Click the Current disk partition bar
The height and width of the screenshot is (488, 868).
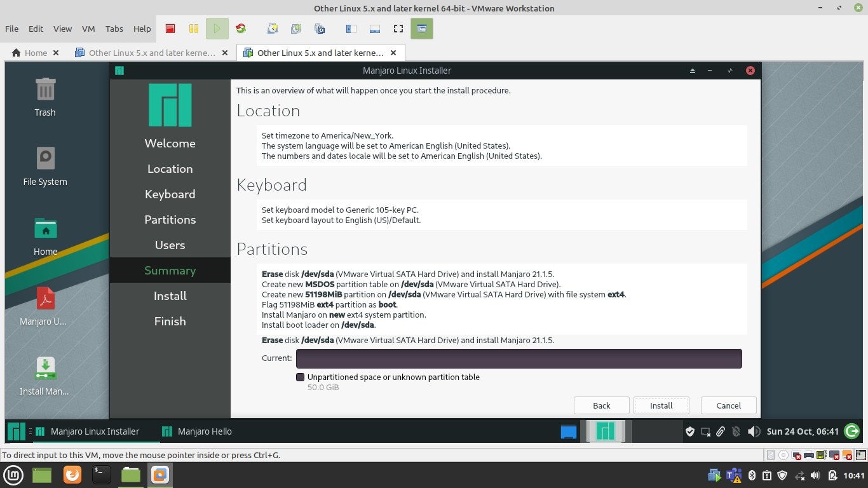[x=519, y=358]
